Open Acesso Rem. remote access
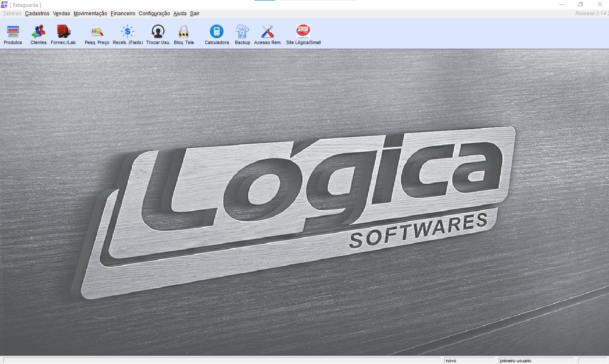This screenshot has height=364, width=609. coord(268,32)
